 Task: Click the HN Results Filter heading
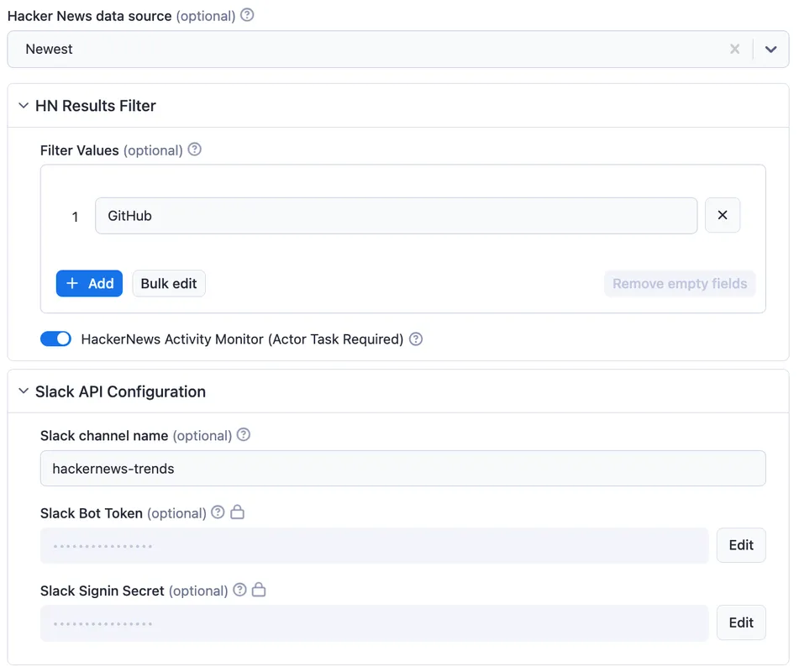tap(95, 106)
